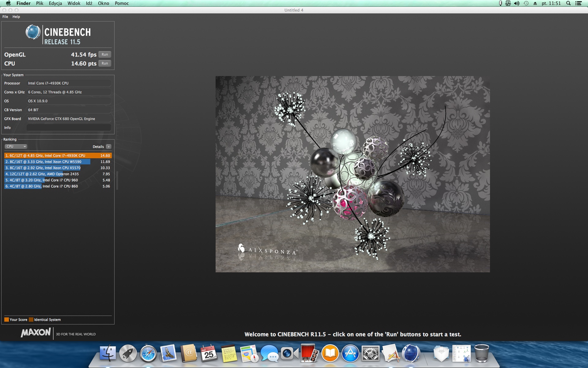Open Messages speech bubbles icon
The width and height of the screenshot is (588, 368).
pyautogui.click(x=269, y=353)
